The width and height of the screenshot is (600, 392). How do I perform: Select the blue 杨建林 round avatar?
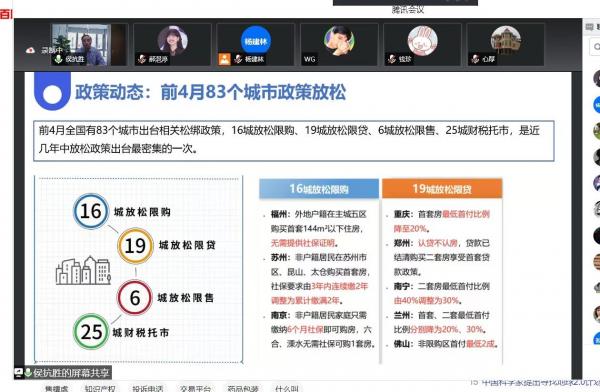(x=256, y=41)
